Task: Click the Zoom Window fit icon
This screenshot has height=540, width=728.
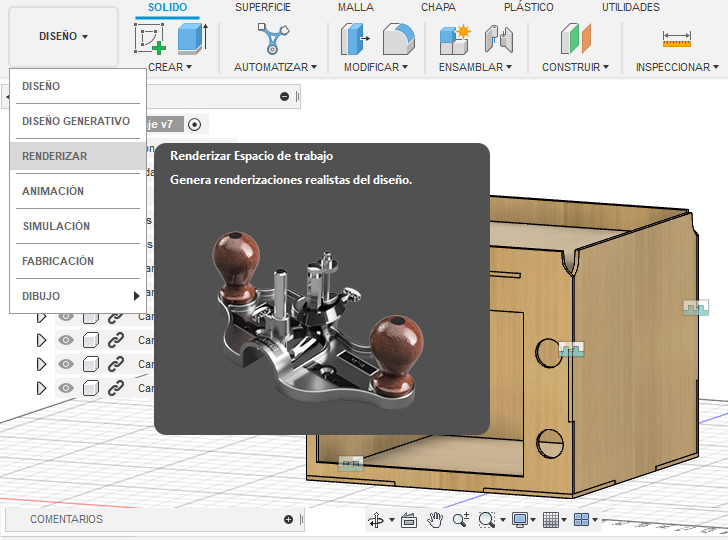Action: pos(487,520)
